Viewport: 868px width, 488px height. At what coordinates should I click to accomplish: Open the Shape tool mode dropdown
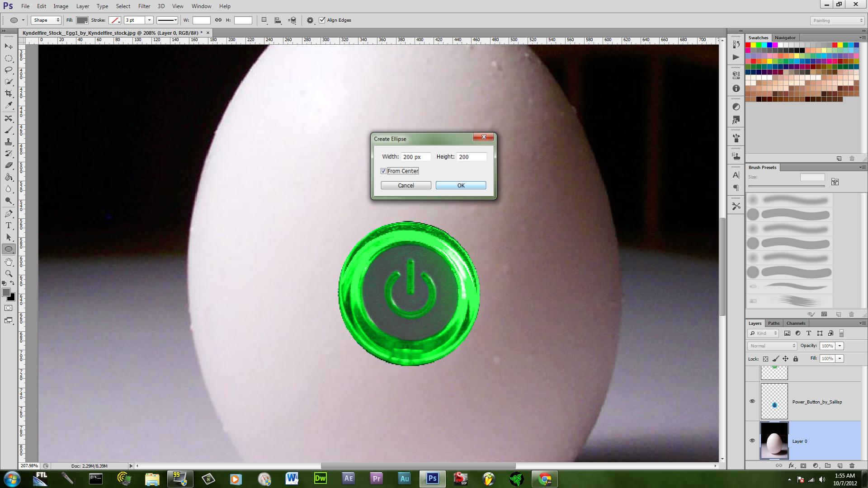pos(46,20)
